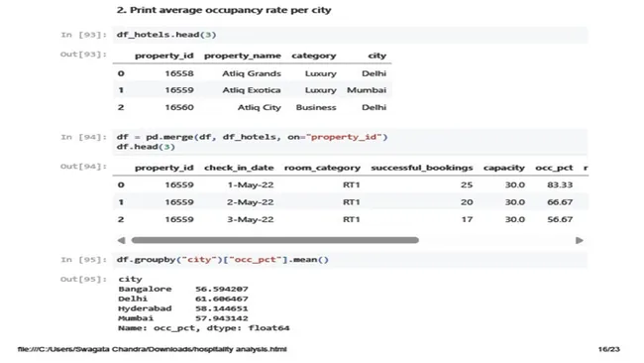Click the Delhi value '61.606467'
Image resolution: width=644 pixels, height=363 pixels.
221,299
